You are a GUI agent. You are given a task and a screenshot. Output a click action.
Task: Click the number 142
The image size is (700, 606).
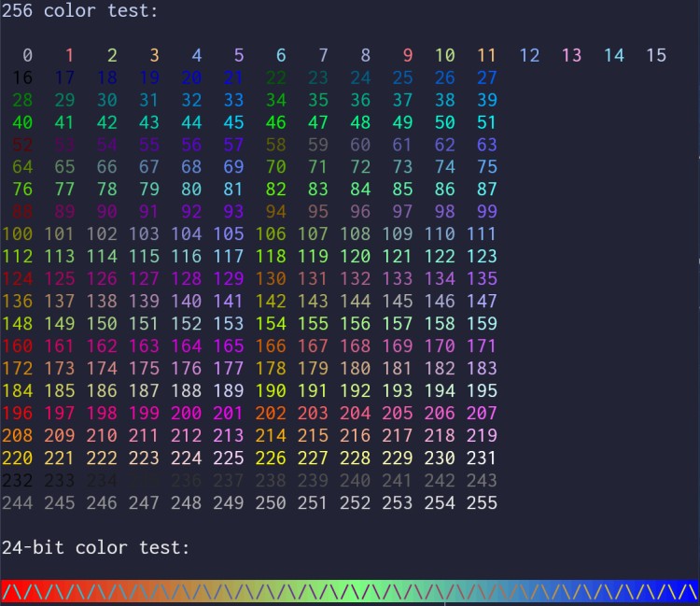[x=271, y=301]
